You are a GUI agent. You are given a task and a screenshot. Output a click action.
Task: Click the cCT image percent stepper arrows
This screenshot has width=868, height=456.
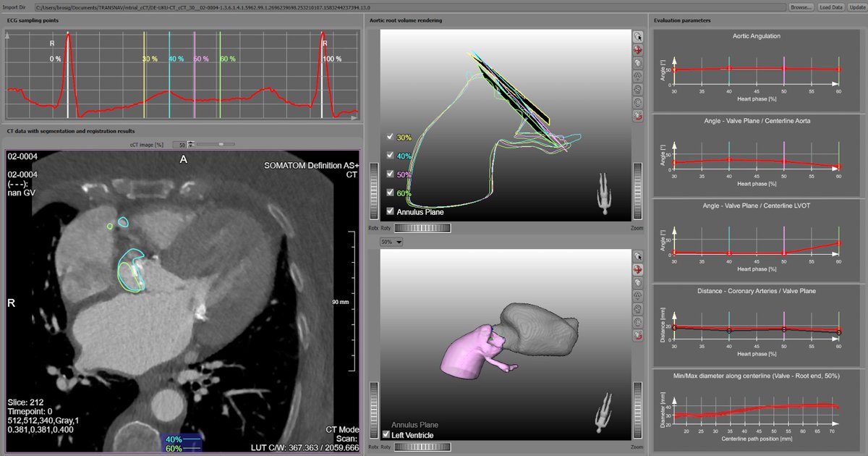192,144
